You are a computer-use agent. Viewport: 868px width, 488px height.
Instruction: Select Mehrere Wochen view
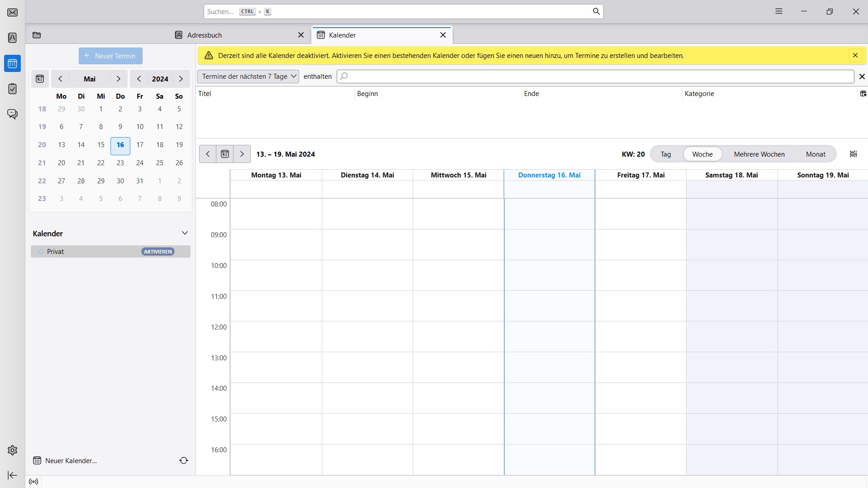tap(759, 154)
